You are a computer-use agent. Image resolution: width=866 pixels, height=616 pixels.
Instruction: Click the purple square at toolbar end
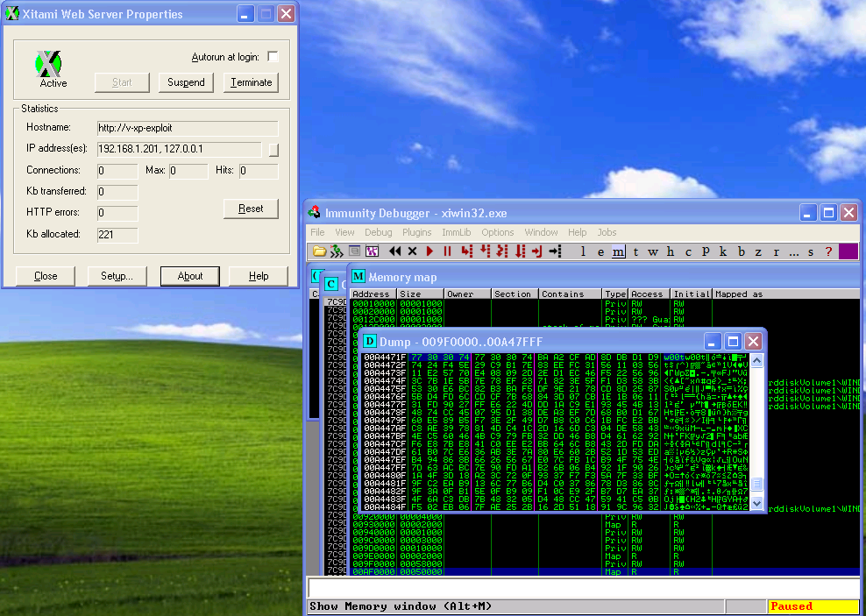848,251
